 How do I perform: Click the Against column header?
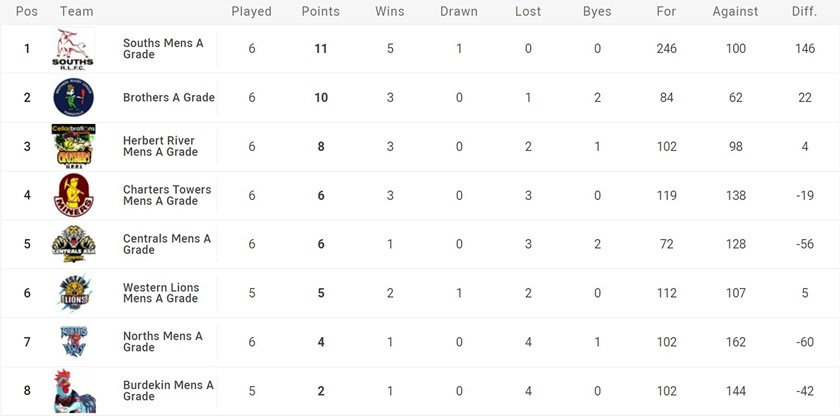[736, 12]
